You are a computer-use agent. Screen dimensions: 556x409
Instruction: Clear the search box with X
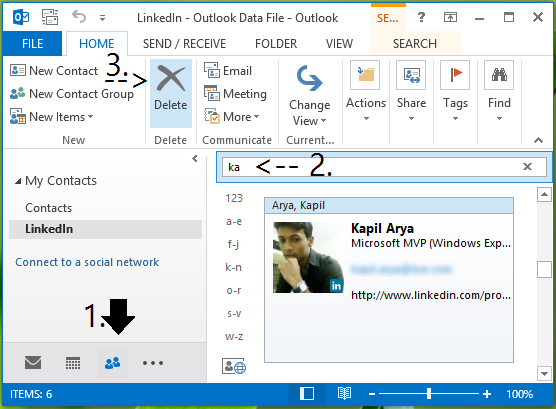[527, 166]
